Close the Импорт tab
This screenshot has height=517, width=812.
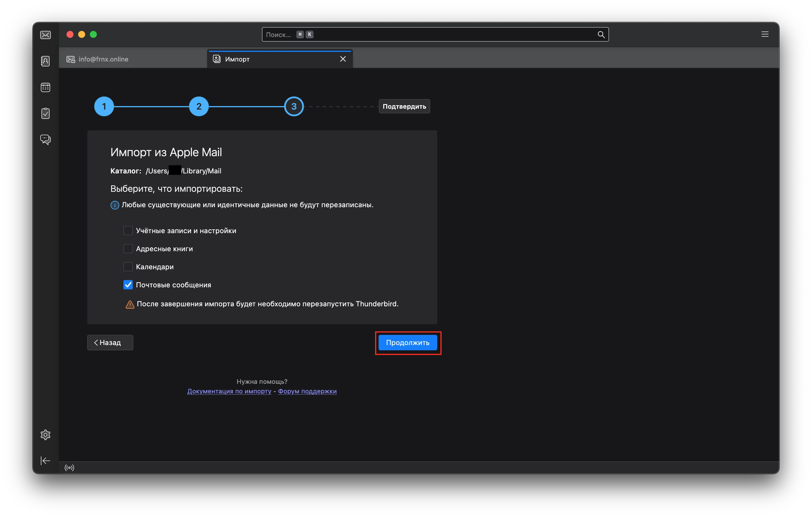coord(343,59)
